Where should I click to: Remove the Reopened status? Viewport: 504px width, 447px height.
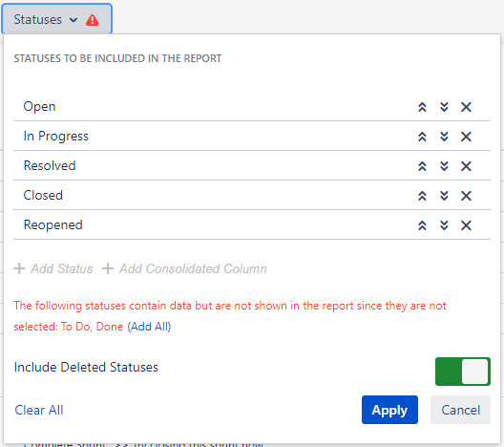coord(466,225)
